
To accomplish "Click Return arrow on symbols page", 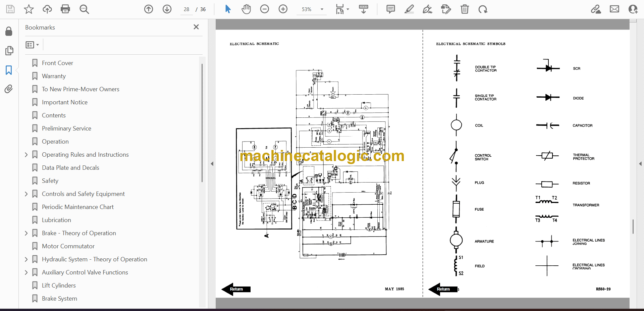I will pyautogui.click(x=443, y=289).
